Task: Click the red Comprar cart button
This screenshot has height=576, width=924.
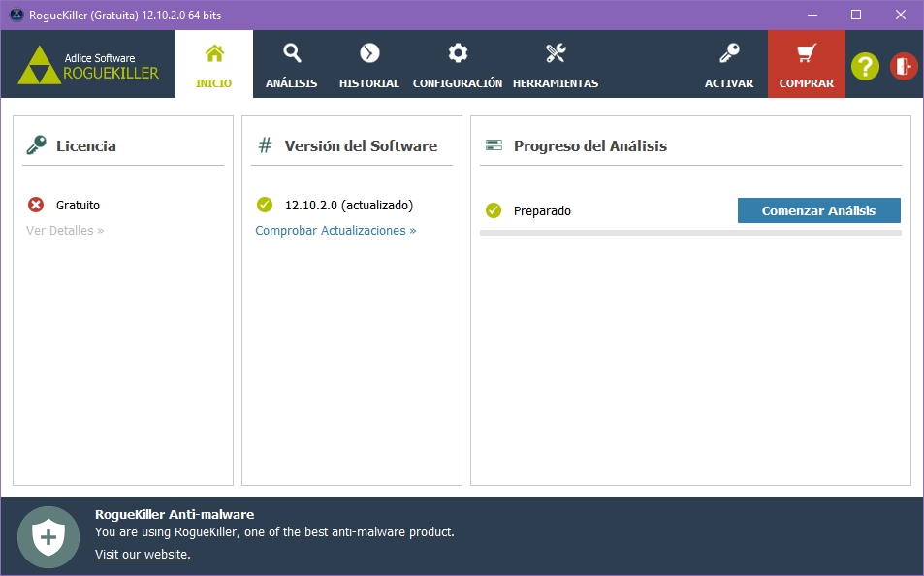Action: click(x=806, y=64)
